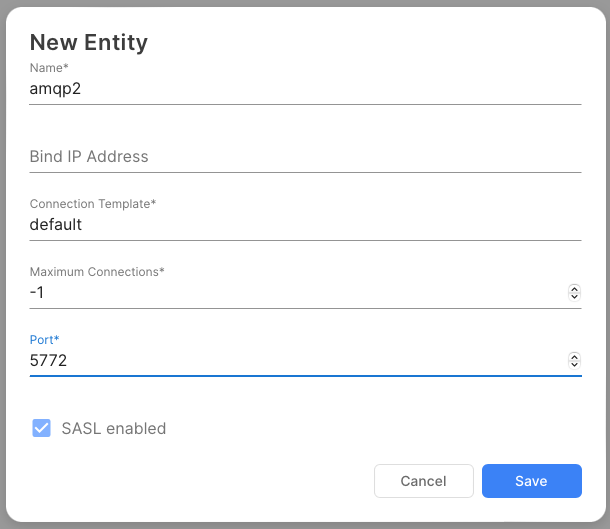Image resolution: width=610 pixels, height=529 pixels.
Task: Click the blue "Port*" label
Action: (45, 340)
